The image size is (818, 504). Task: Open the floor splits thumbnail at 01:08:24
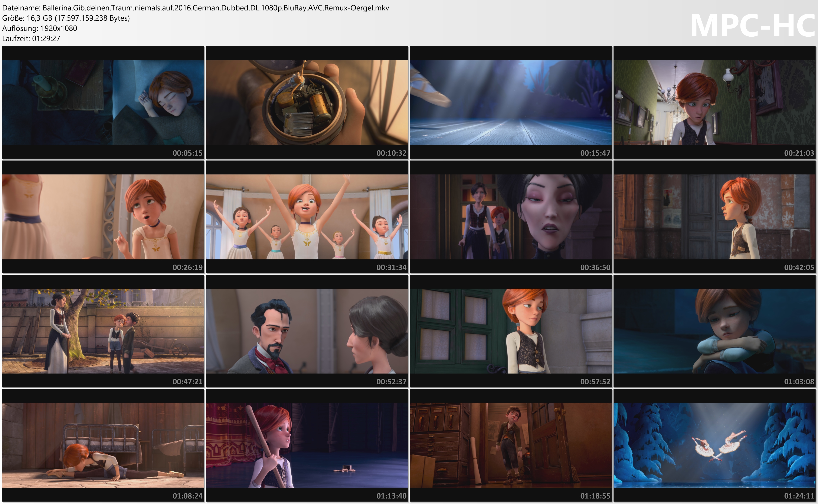[103, 445]
